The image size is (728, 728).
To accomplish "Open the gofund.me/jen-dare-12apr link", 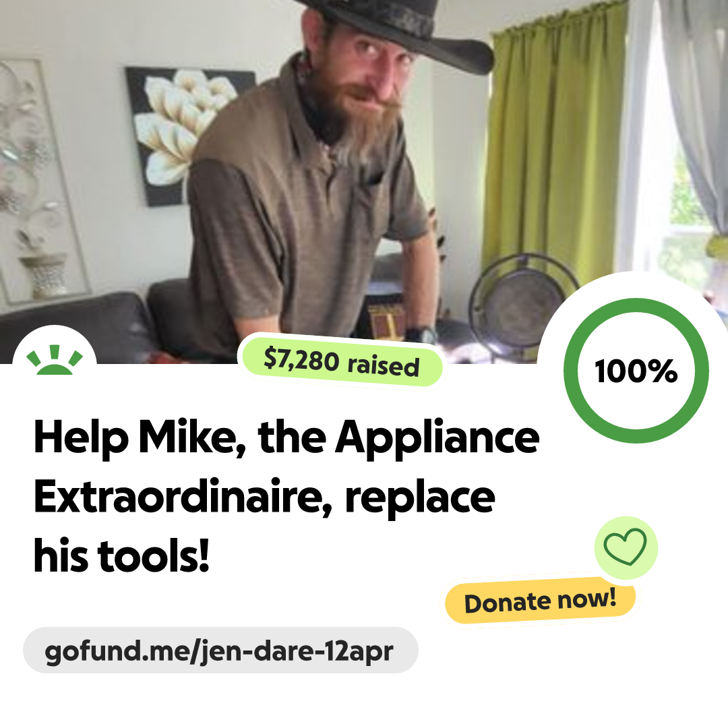I will pos(220,650).
